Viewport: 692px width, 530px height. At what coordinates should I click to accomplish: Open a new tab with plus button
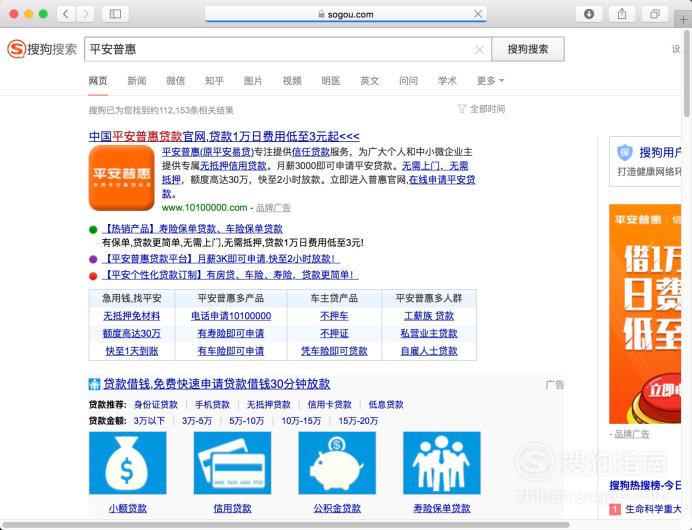(x=683, y=19)
